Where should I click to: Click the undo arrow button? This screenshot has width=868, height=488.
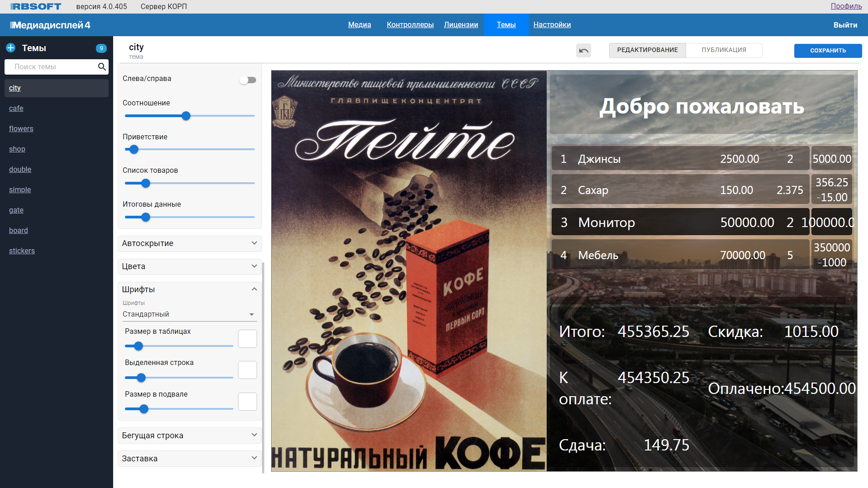pyautogui.click(x=583, y=50)
